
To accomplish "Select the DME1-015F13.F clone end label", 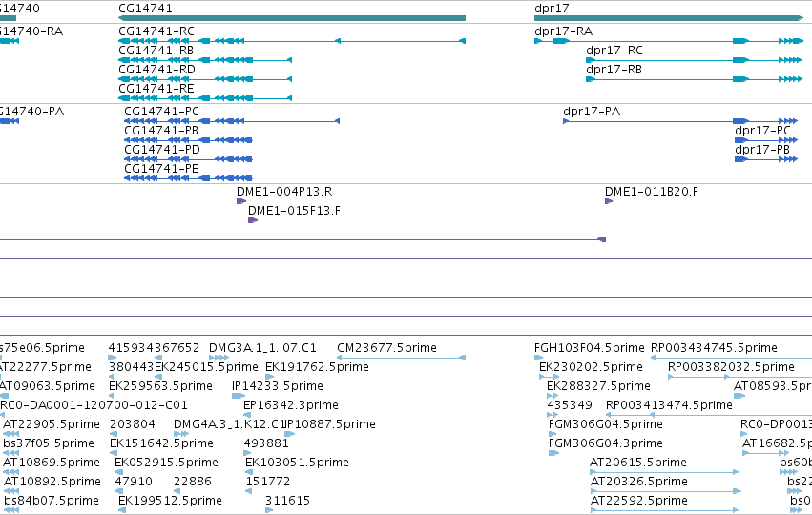I will (x=294, y=211).
